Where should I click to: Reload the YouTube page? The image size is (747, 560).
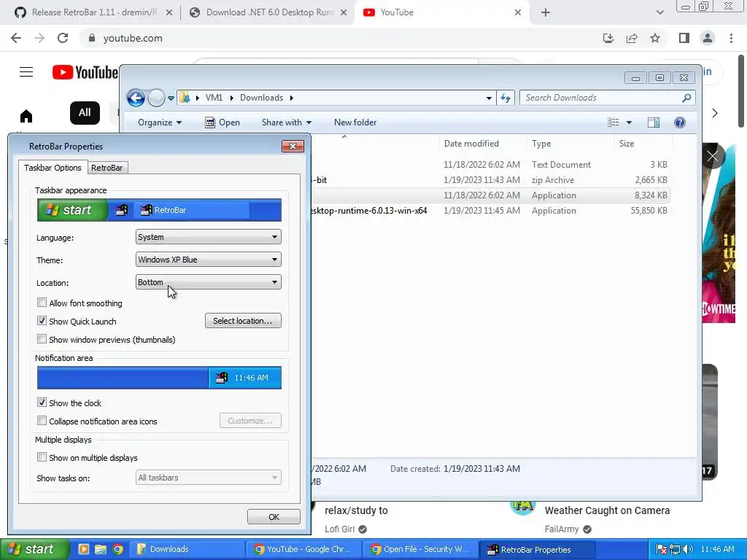[x=63, y=38]
